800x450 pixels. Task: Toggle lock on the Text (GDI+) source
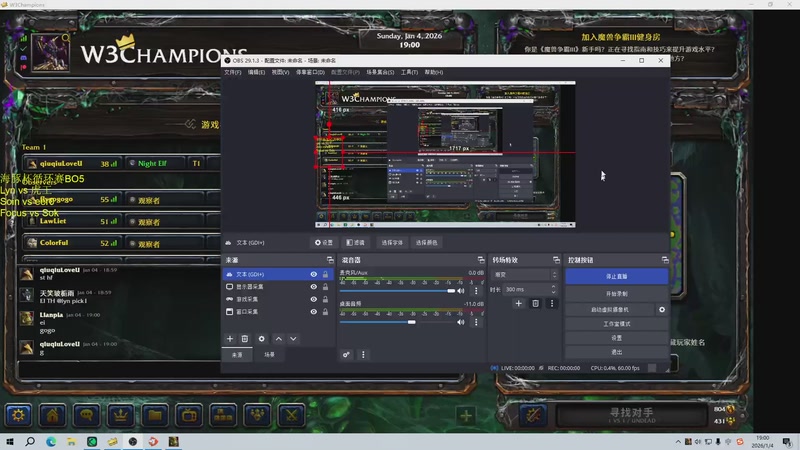[326, 274]
